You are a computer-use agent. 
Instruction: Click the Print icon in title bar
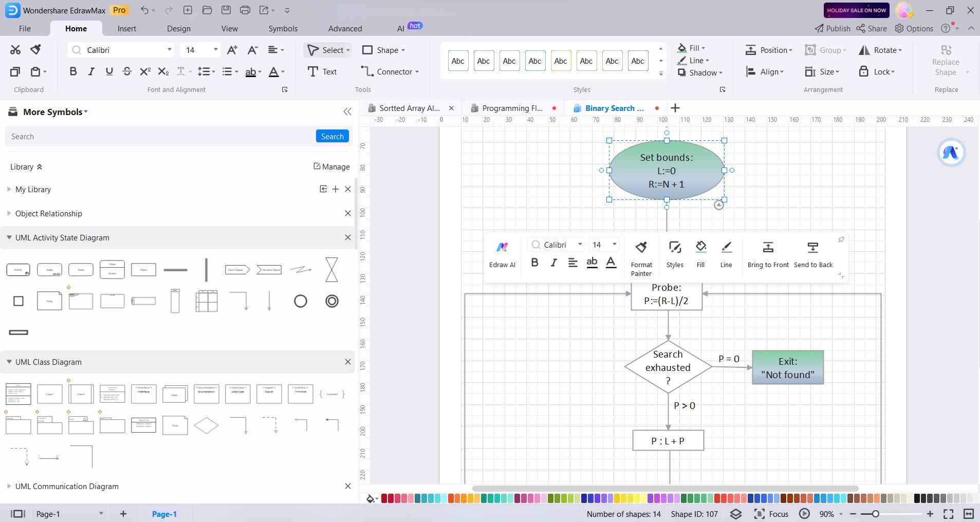[x=245, y=10]
